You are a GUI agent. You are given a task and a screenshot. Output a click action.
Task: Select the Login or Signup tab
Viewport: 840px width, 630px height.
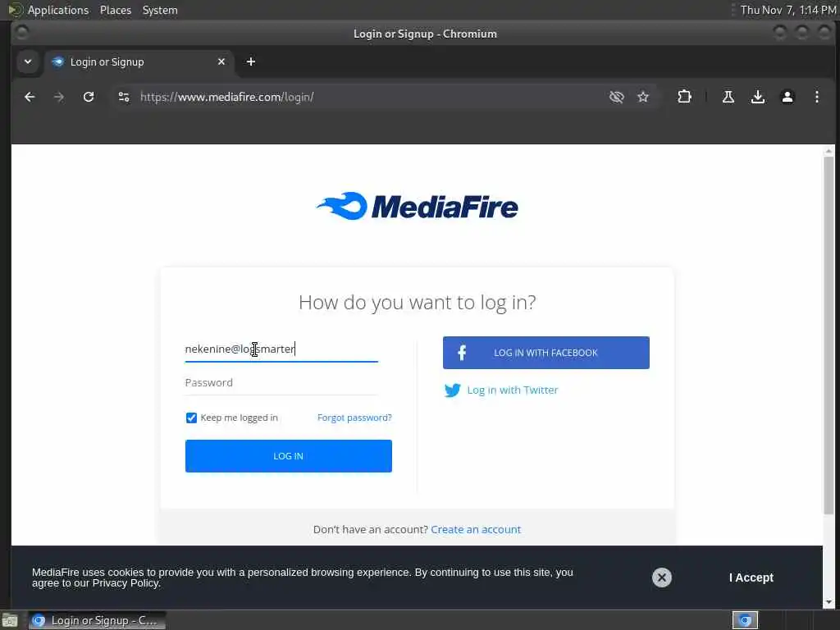pyautogui.click(x=138, y=62)
